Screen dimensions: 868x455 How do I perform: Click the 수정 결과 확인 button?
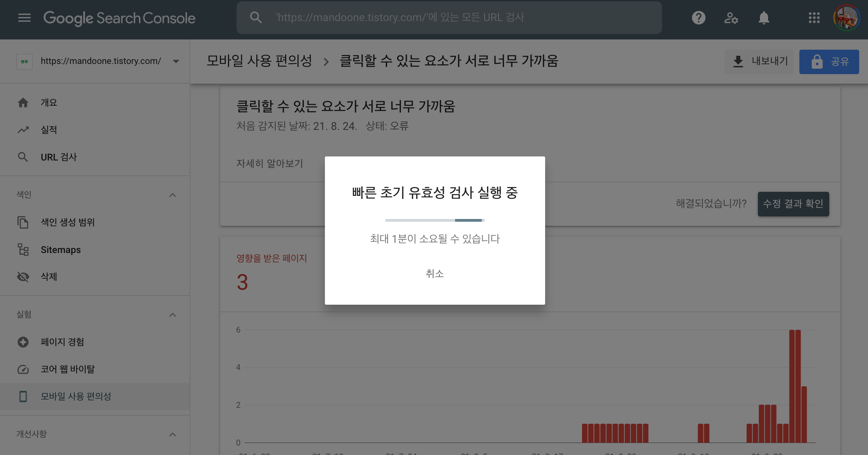click(x=793, y=204)
